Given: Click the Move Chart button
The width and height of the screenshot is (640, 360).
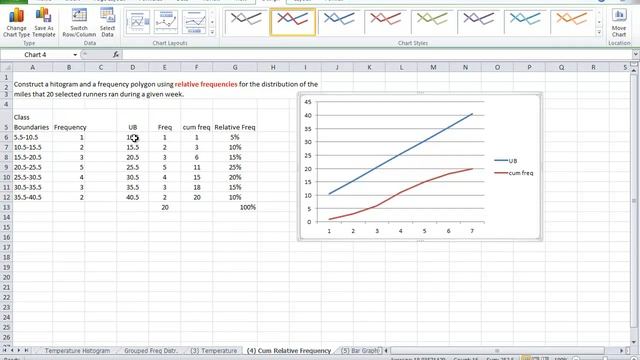Looking at the screenshot, I should 619,23.
